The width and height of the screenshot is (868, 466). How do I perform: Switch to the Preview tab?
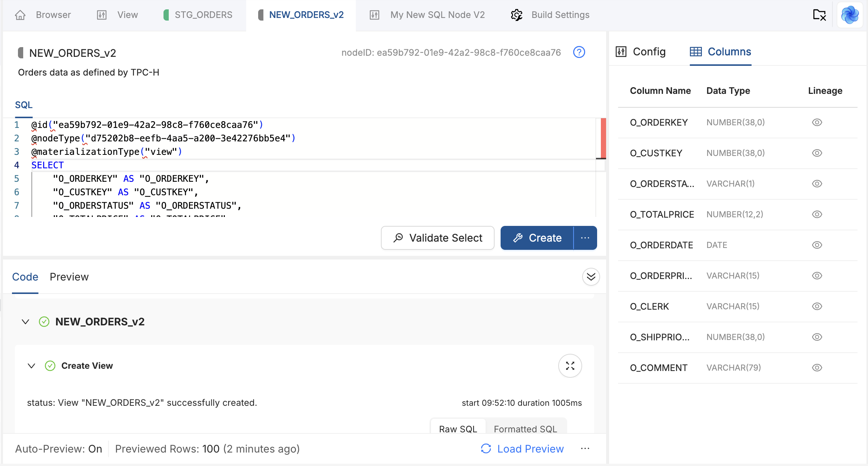pyautogui.click(x=69, y=277)
